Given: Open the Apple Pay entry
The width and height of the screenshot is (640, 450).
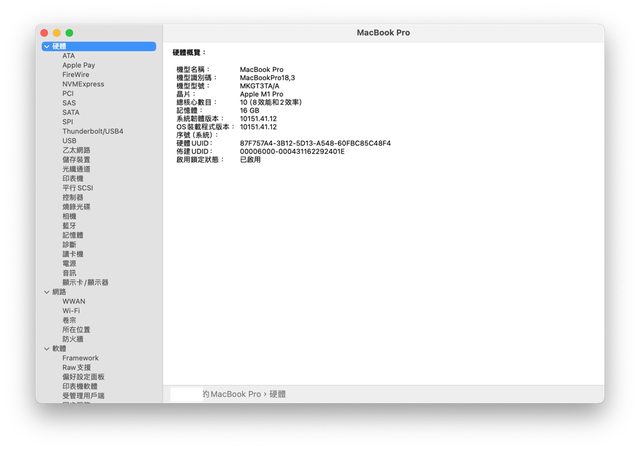Looking at the screenshot, I should (x=79, y=65).
